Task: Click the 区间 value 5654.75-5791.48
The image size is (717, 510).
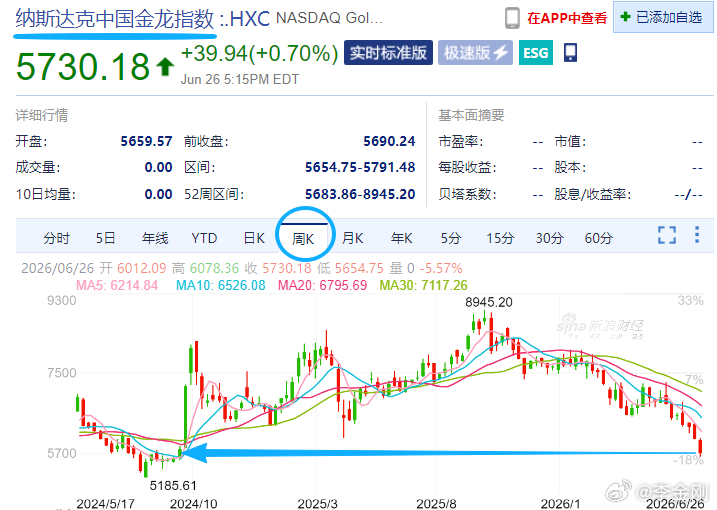Action: (x=360, y=167)
